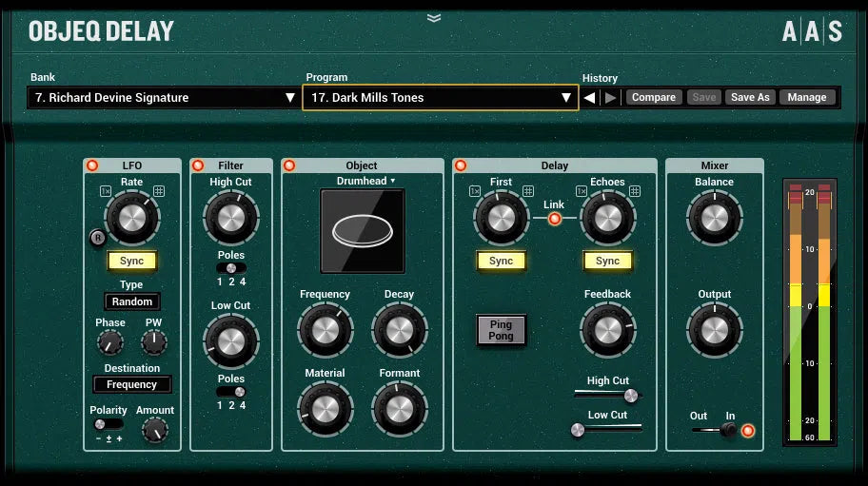This screenshot has height=486, width=868.
Task: Open the LFO Type Random selector
Action: pos(131,301)
